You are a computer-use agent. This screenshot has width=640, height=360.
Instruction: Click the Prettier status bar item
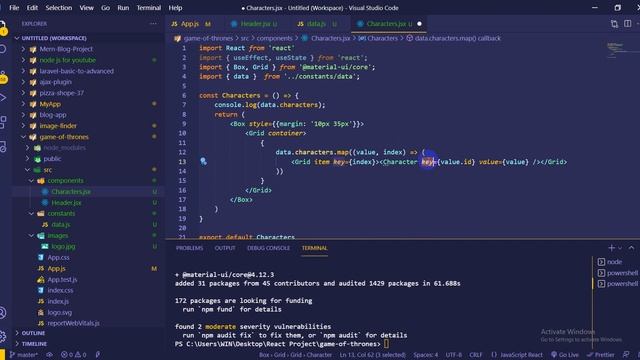pos(601,355)
